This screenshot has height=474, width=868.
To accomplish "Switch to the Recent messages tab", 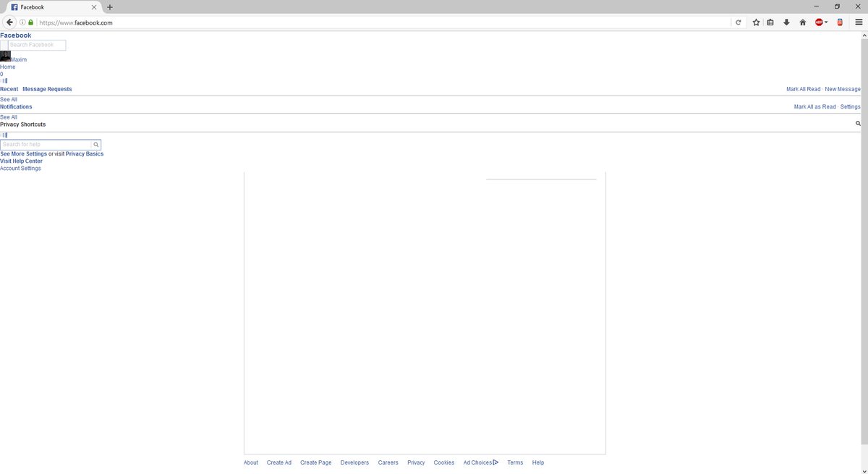I will click(9, 89).
